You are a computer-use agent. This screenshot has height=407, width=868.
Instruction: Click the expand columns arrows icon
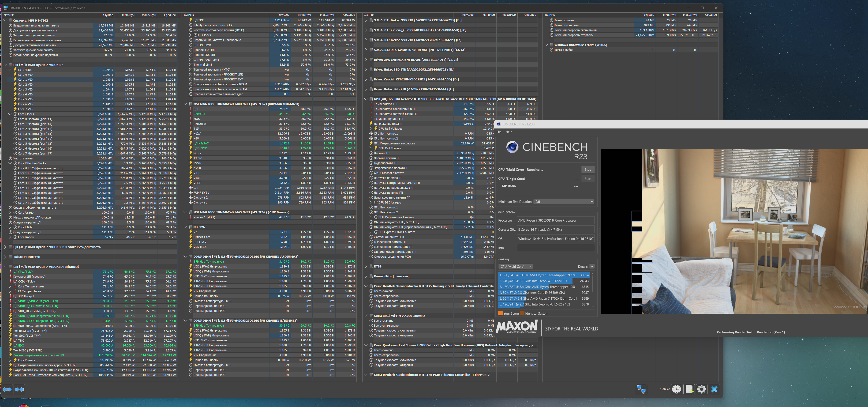tap(7, 389)
